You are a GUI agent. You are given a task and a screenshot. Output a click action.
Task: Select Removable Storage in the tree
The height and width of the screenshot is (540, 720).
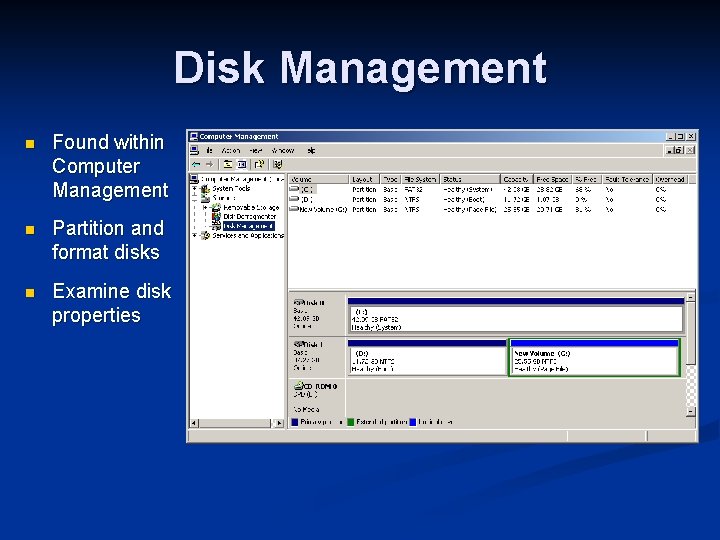pyautogui.click(x=251, y=208)
